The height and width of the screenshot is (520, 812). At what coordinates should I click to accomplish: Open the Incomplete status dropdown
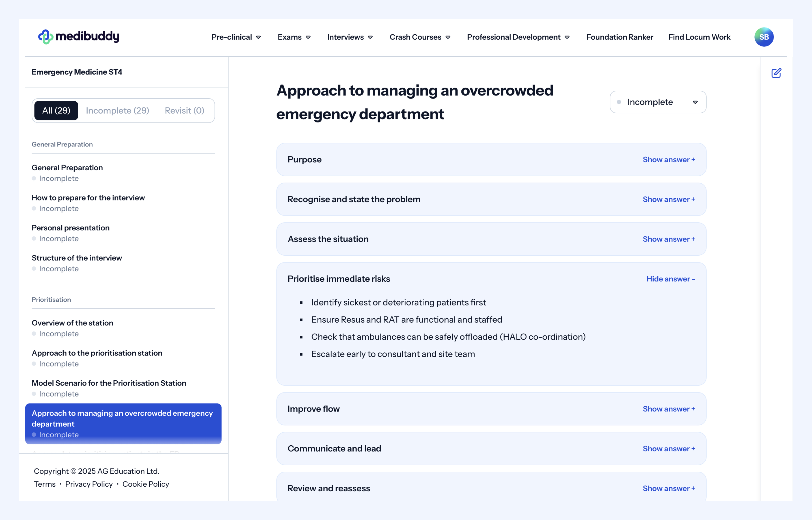[658, 102]
